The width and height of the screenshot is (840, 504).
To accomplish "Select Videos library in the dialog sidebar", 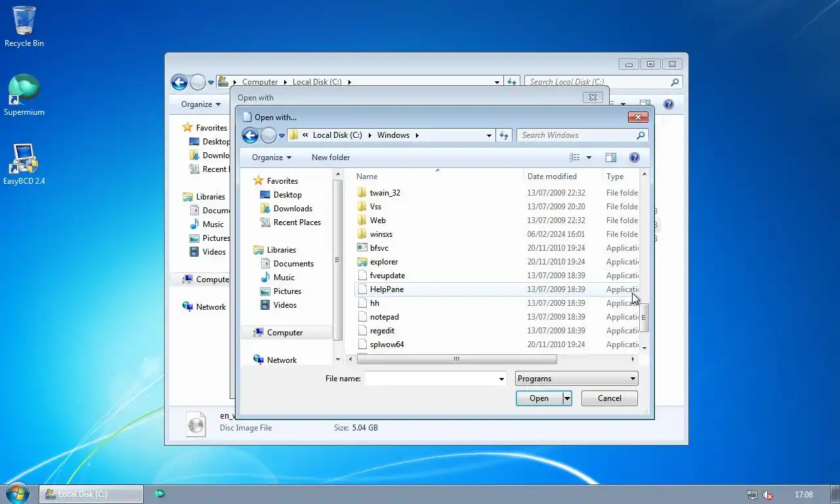I will (x=285, y=305).
